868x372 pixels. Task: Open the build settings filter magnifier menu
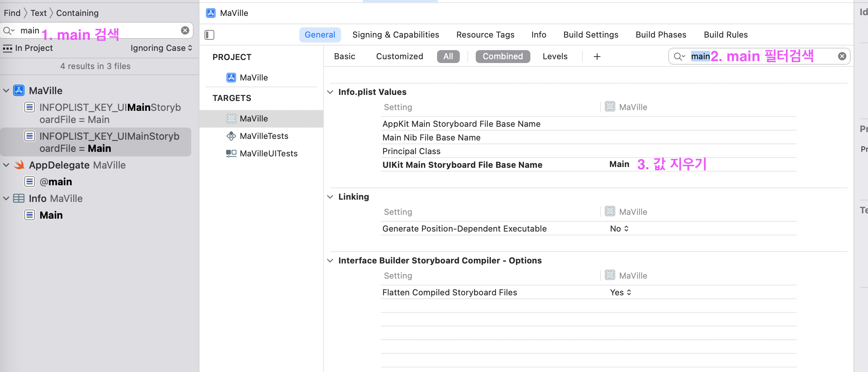[679, 56]
